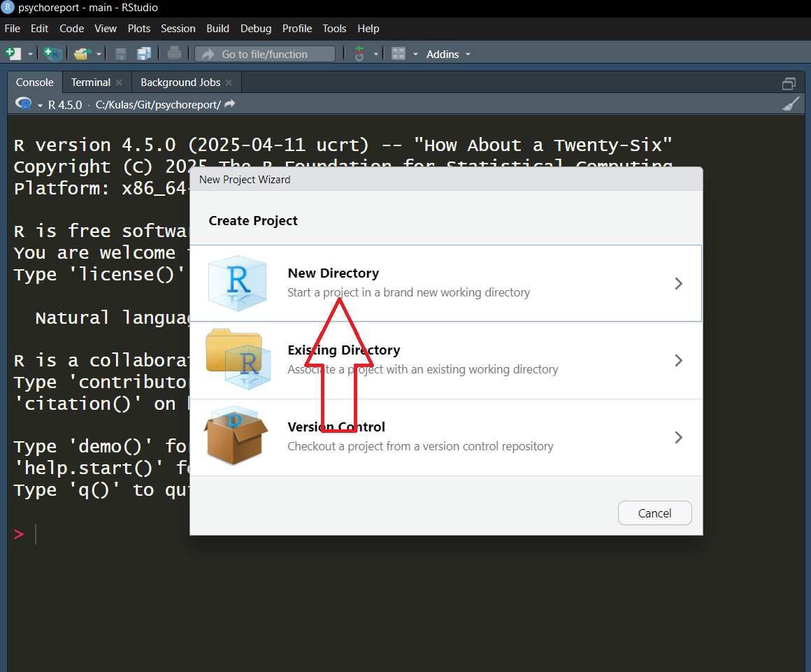Open the R version selector dropdown

(x=40, y=105)
